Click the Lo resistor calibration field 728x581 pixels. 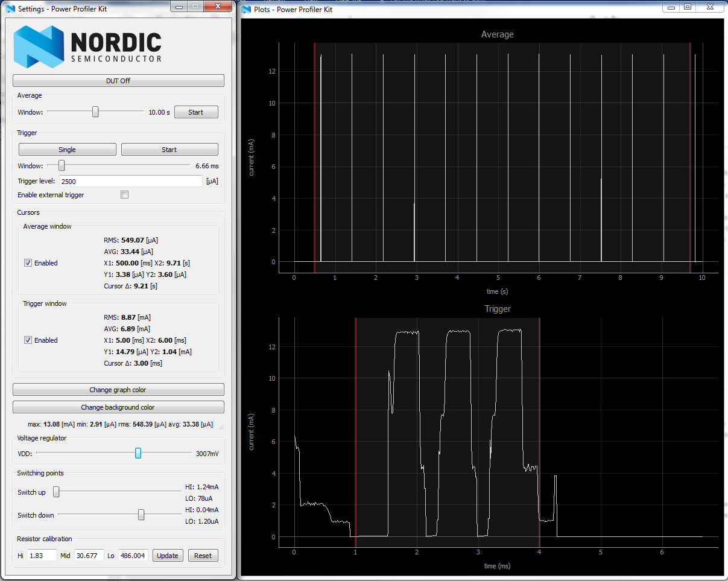[134, 556]
